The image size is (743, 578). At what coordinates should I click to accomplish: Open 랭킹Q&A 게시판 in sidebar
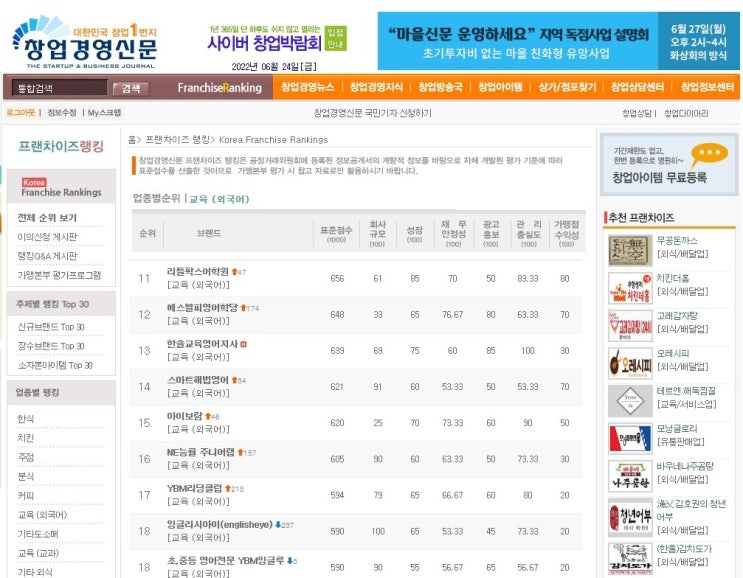pos(47,256)
